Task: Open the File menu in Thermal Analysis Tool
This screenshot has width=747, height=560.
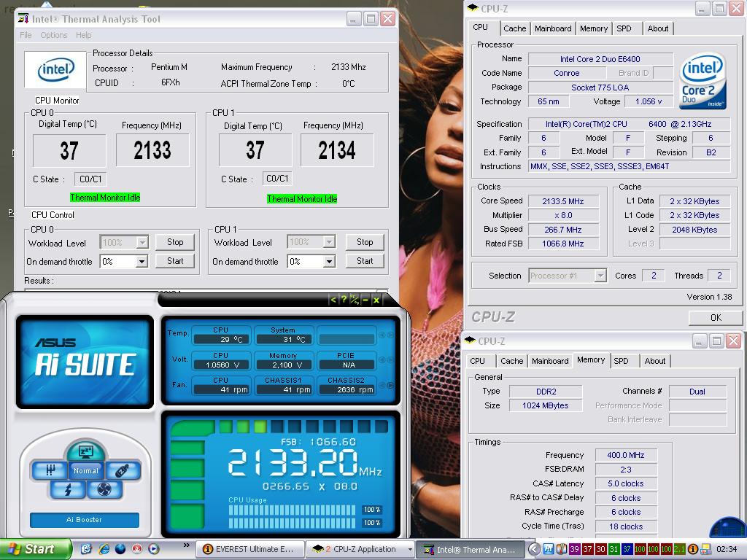Action: point(26,35)
